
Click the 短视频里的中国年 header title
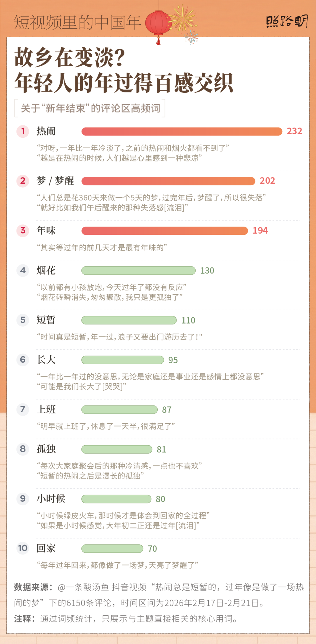coord(77,22)
